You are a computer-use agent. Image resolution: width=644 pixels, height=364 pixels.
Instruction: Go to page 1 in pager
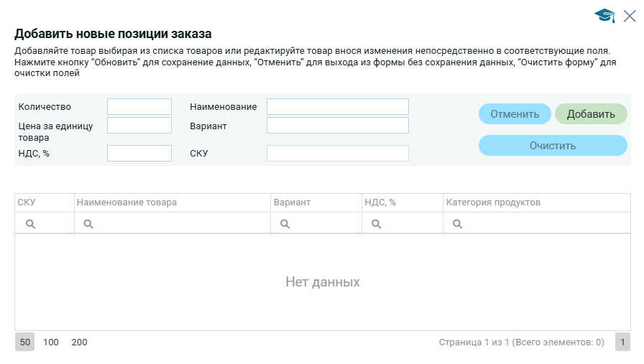622,342
